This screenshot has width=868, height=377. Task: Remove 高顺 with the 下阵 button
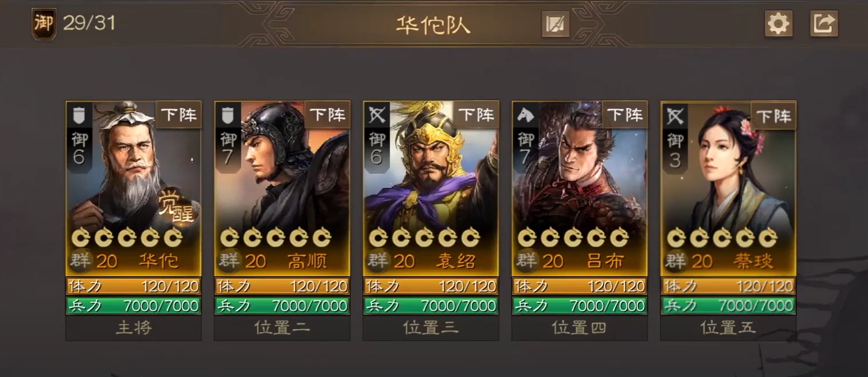coord(327,114)
